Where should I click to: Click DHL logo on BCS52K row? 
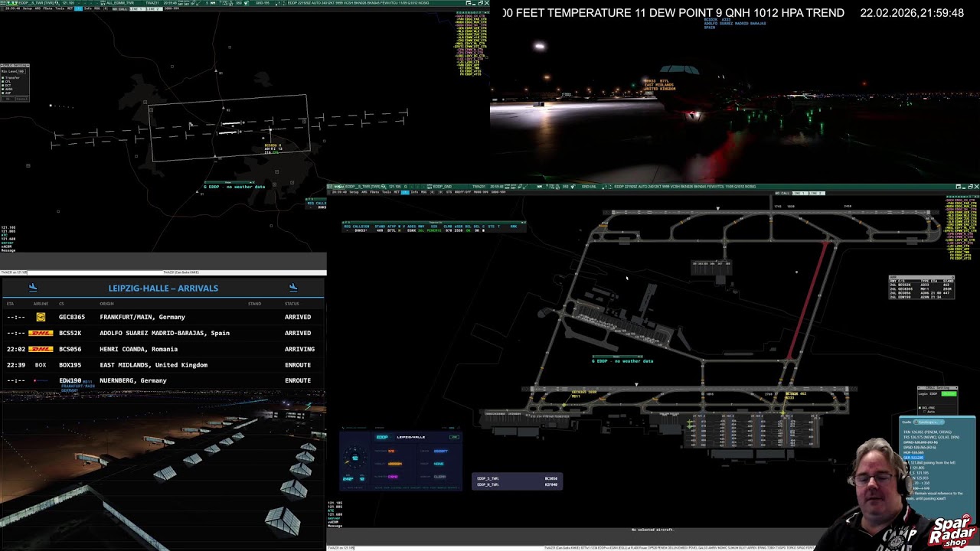(x=41, y=333)
